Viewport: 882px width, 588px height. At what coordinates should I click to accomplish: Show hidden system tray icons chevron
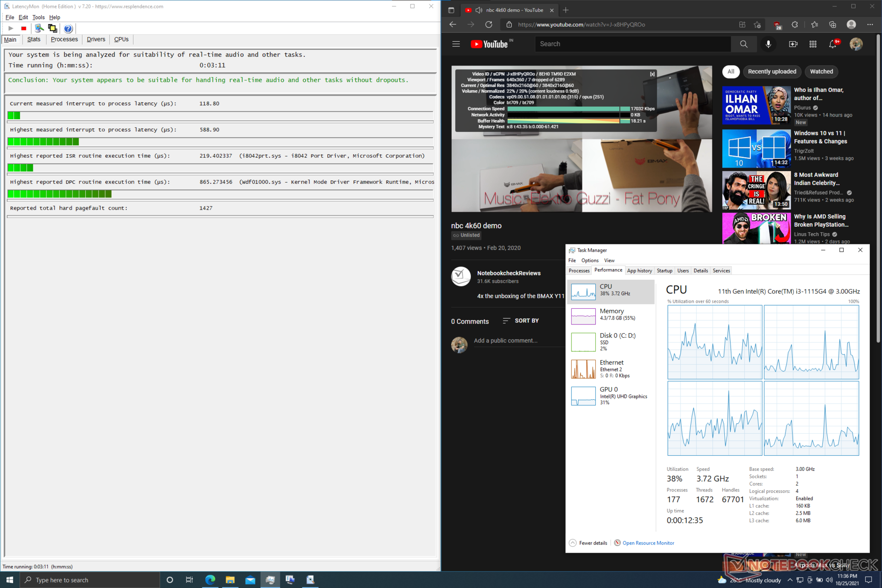789,580
